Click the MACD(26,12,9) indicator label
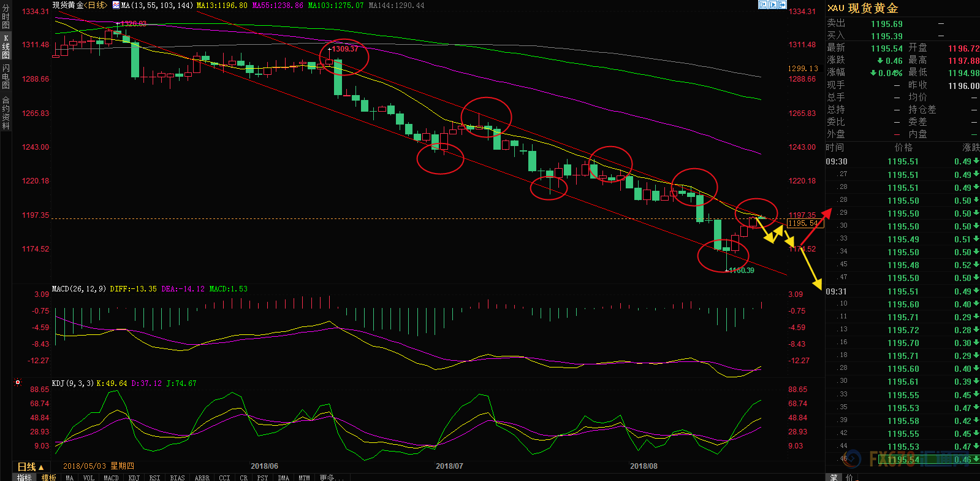 pyautogui.click(x=79, y=288)
